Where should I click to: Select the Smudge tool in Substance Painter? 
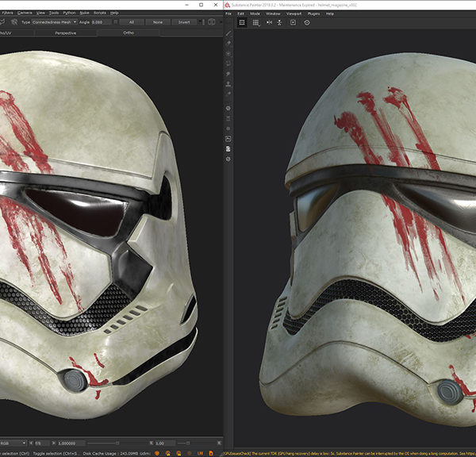(x=228, y=74)
